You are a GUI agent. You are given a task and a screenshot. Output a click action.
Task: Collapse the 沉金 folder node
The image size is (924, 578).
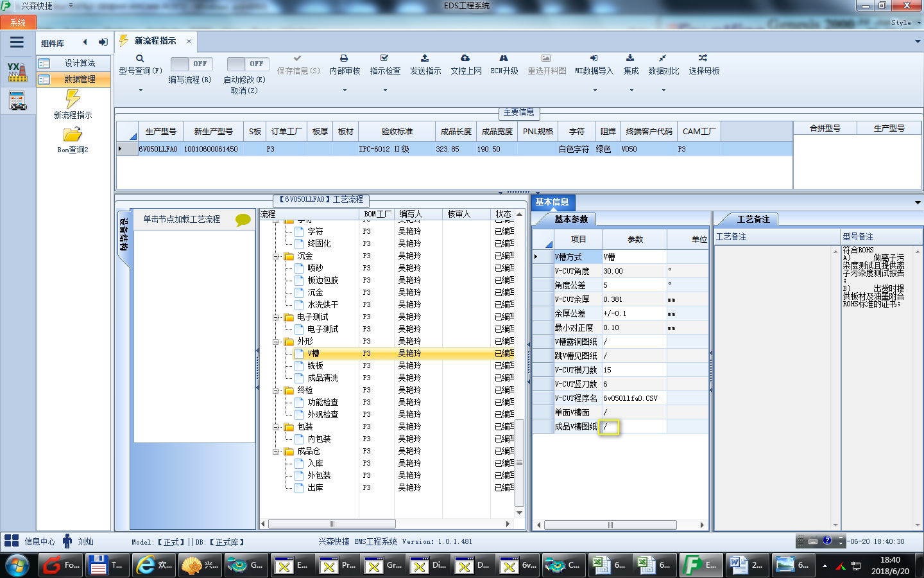[276, 256]
